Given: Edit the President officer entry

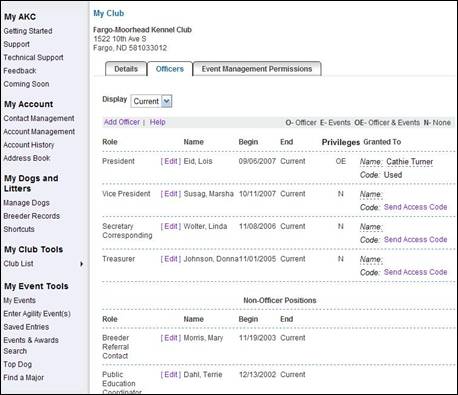Looking at the screenshot, I should 171,161.
